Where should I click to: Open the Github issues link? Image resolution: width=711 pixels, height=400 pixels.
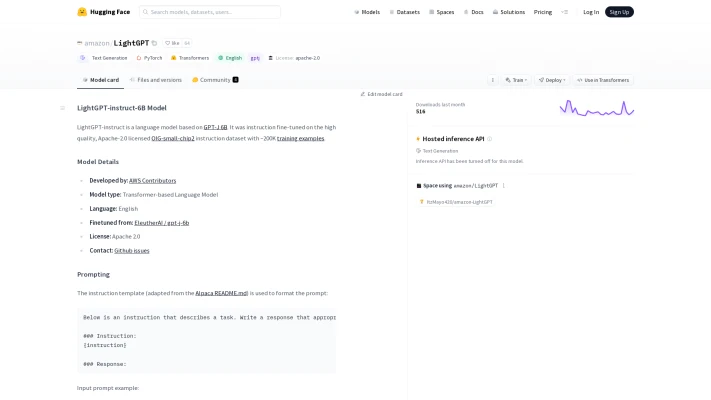[x=131, y=250]
